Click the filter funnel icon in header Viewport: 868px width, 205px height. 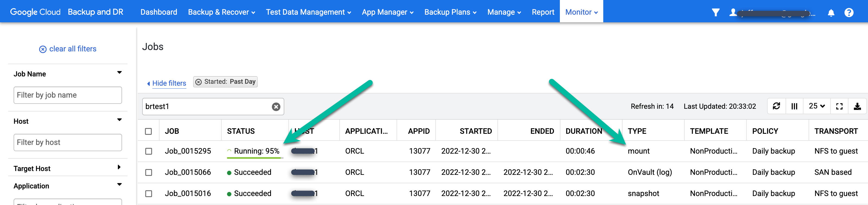(716, 13)
